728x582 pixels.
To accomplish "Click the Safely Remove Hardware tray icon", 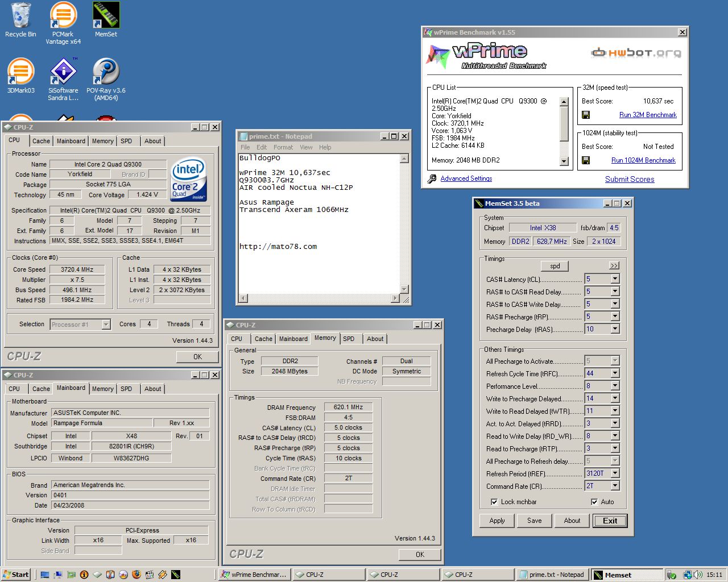I will [672, 575].
